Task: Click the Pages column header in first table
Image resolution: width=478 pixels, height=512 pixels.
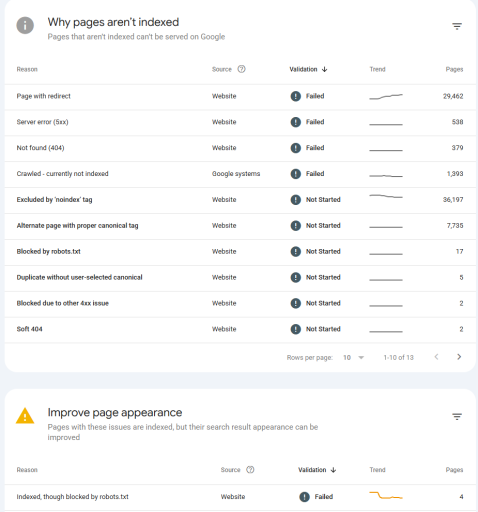Action: point(454,69)
